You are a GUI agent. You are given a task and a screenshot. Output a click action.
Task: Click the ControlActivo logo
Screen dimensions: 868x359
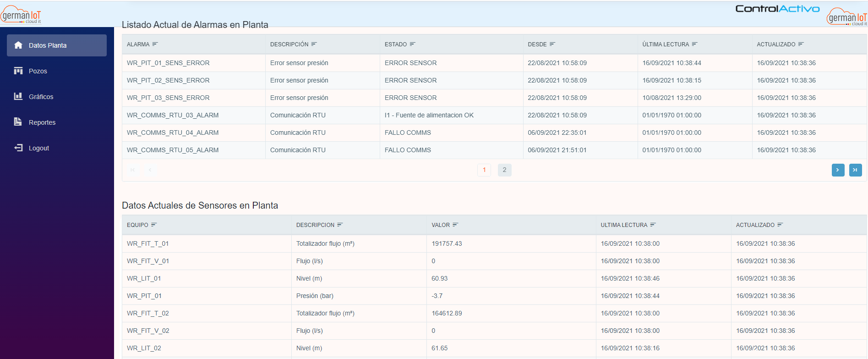click(x=777, y=9)
